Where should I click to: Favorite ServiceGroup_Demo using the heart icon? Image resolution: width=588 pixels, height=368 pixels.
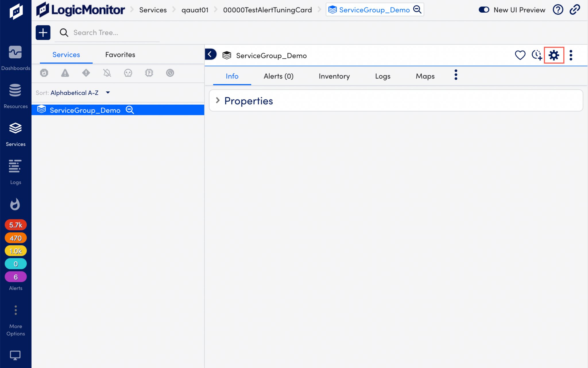click(x=520, y=55)
